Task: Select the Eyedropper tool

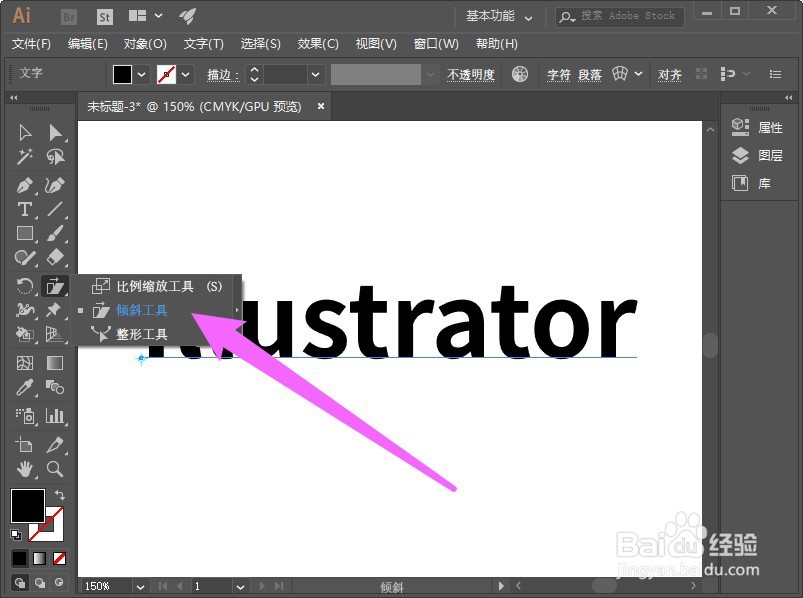Action: point(24,387)
